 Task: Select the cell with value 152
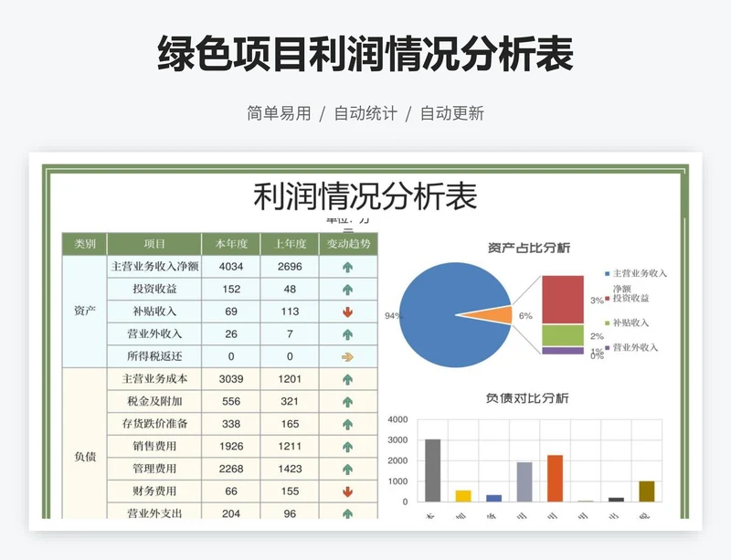click(231, 289)
